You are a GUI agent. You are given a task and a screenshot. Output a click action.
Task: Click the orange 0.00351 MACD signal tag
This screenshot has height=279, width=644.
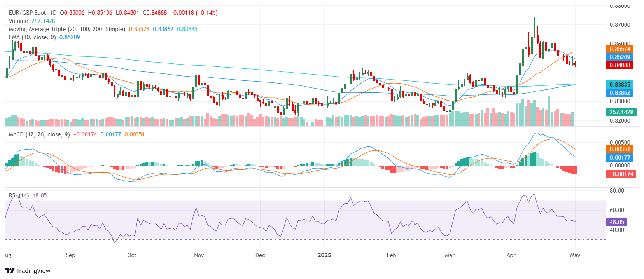pyautogui.click(x=619, y=149)
